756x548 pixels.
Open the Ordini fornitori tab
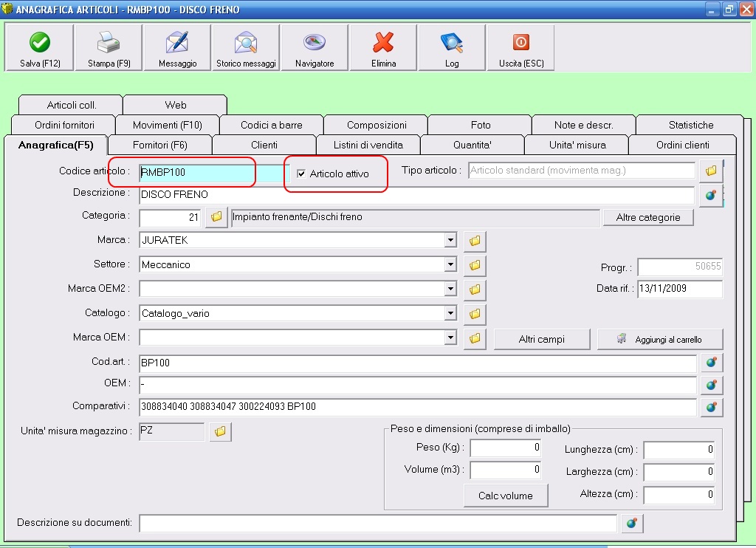[x=64, y=125]
